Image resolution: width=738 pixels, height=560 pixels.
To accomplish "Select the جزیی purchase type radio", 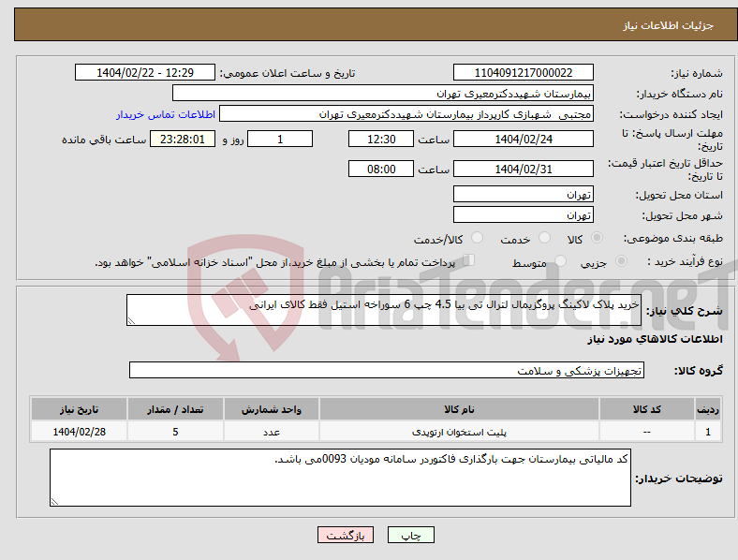I will pyautogui.click(x=621, y=261).
